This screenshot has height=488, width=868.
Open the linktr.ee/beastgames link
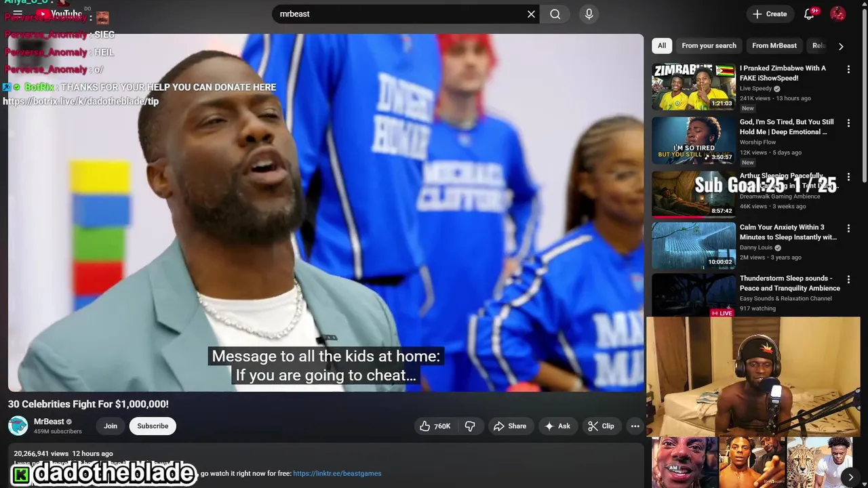[x=337, y=474]
